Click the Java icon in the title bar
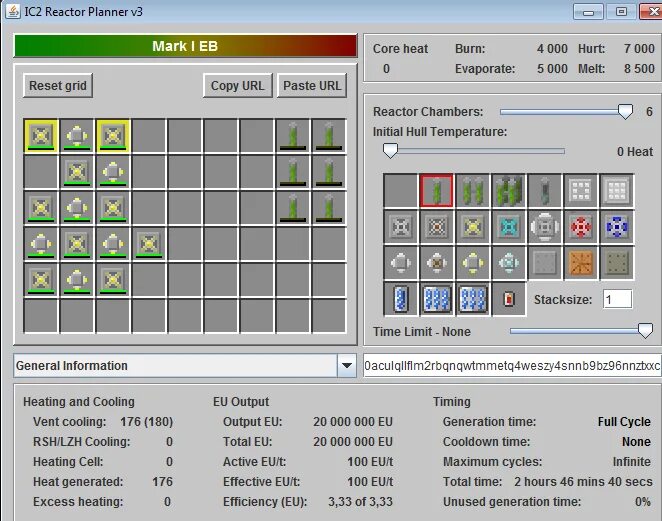Viewport: 662px width, 521px height. pos(12,11)
